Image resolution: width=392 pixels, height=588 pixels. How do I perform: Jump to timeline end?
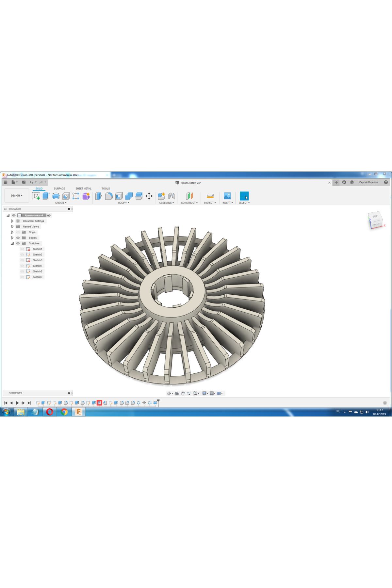[29, 403]
